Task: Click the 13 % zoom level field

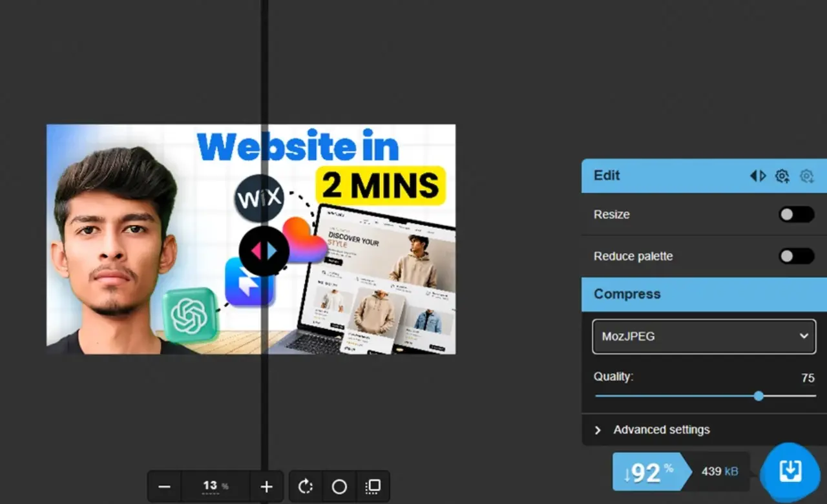Action: (x=216, y=487)
